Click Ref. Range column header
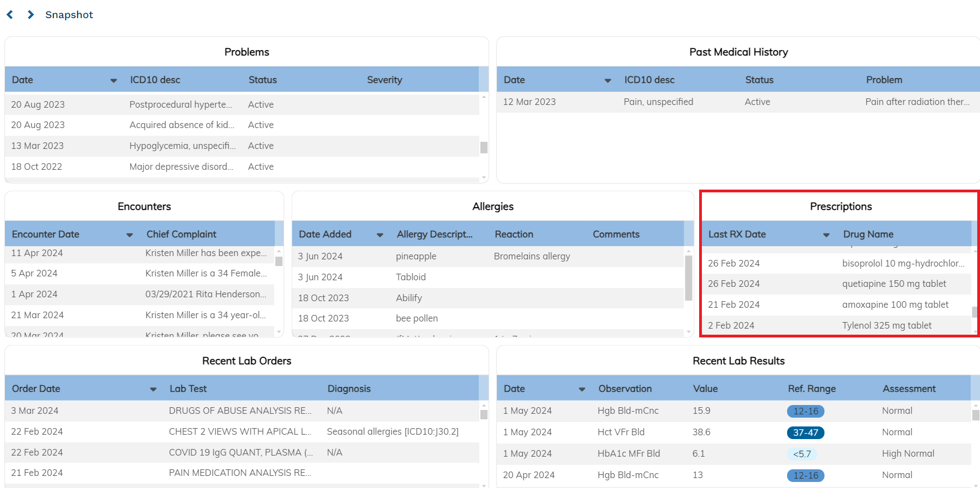The image size is (980, 488). pos(812,389)
